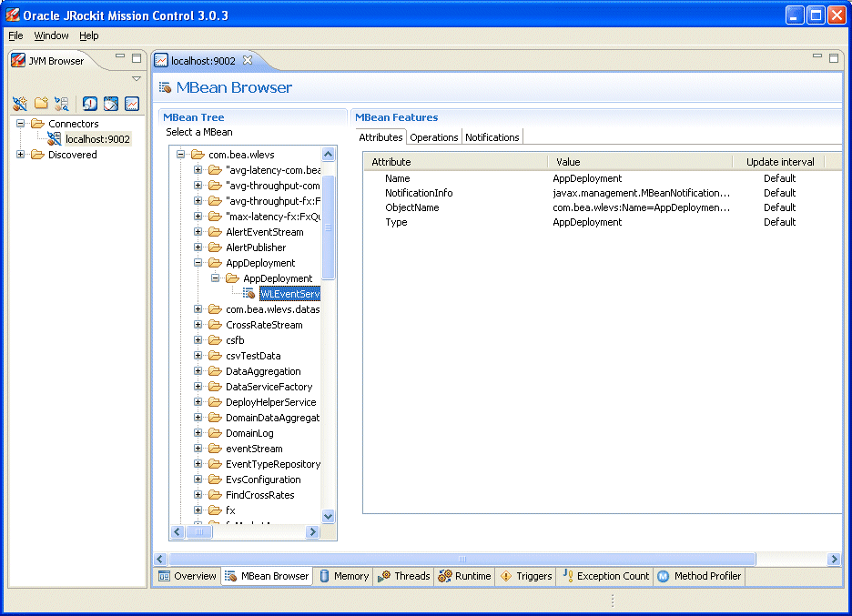Expand the CrossRateStream node
Screen dimensions: 852x616
click(198, 325)
